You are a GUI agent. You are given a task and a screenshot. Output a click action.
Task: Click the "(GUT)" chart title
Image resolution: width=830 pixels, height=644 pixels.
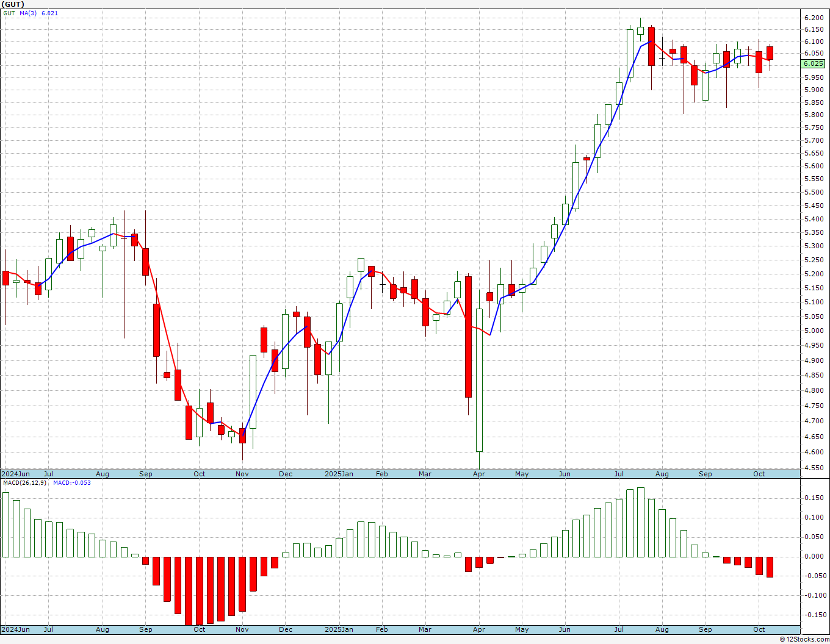click(13, 4)
